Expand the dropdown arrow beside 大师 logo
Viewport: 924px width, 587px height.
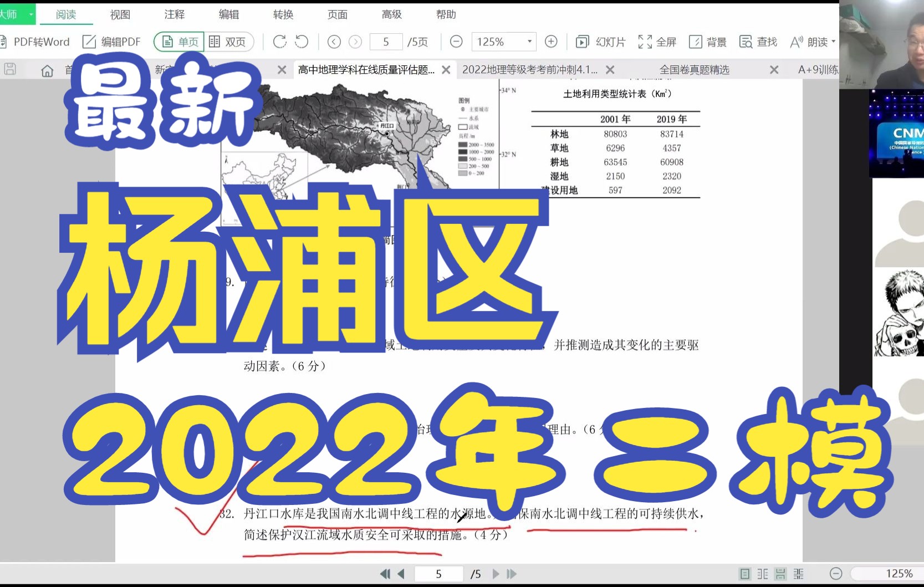(x=30, y=14)
